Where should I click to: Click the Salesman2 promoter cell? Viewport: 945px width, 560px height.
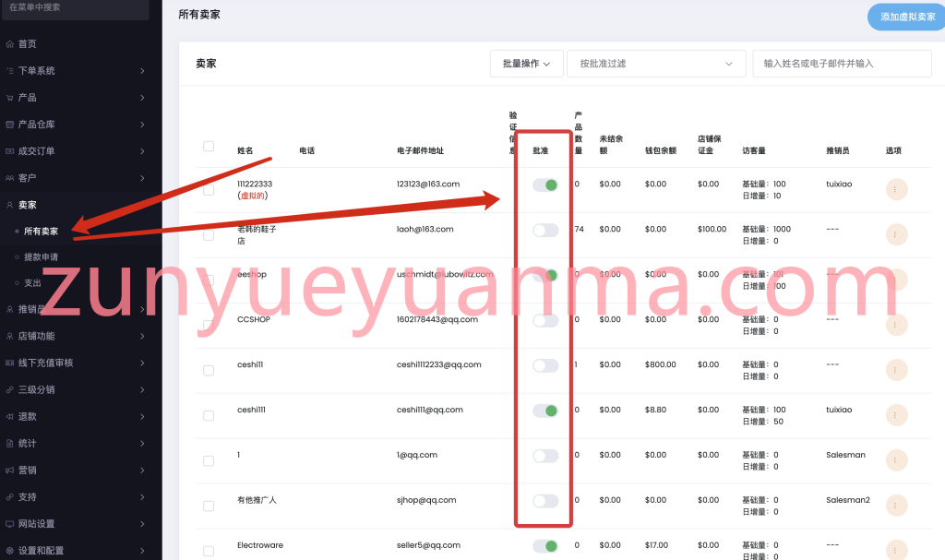point(848,500)
